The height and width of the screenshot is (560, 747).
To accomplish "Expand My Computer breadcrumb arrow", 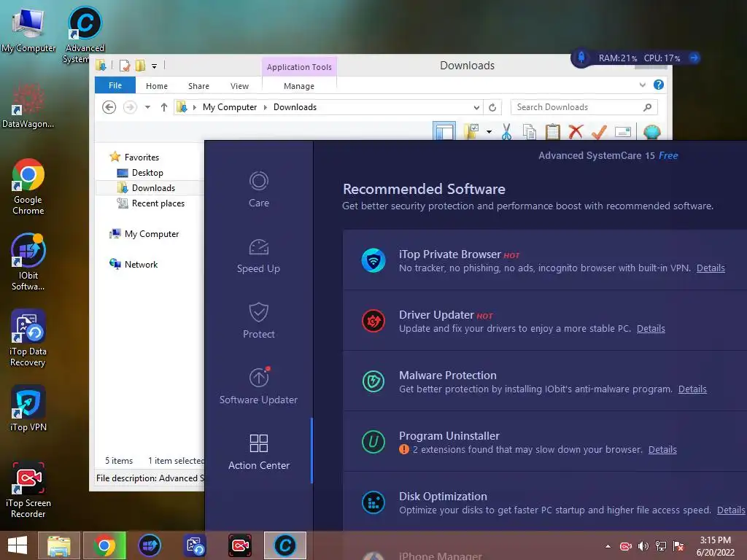I will 266,107.
